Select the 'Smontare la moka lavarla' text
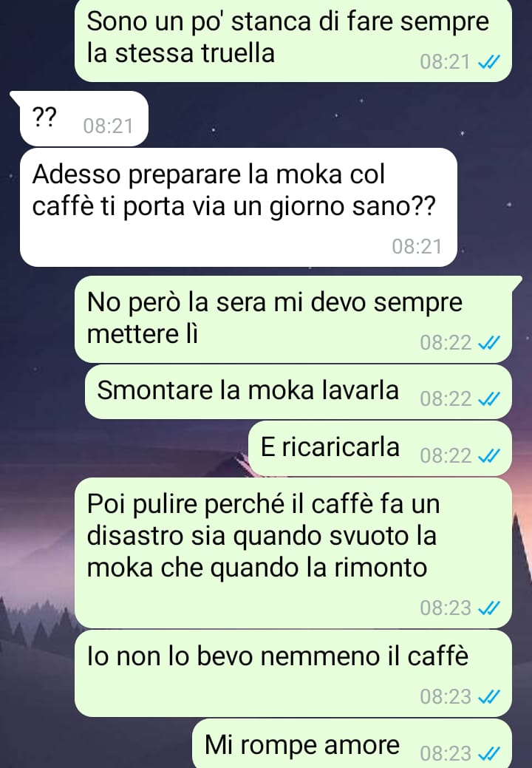Viewport: 532px width, 768px height. [x=248, y=390]
